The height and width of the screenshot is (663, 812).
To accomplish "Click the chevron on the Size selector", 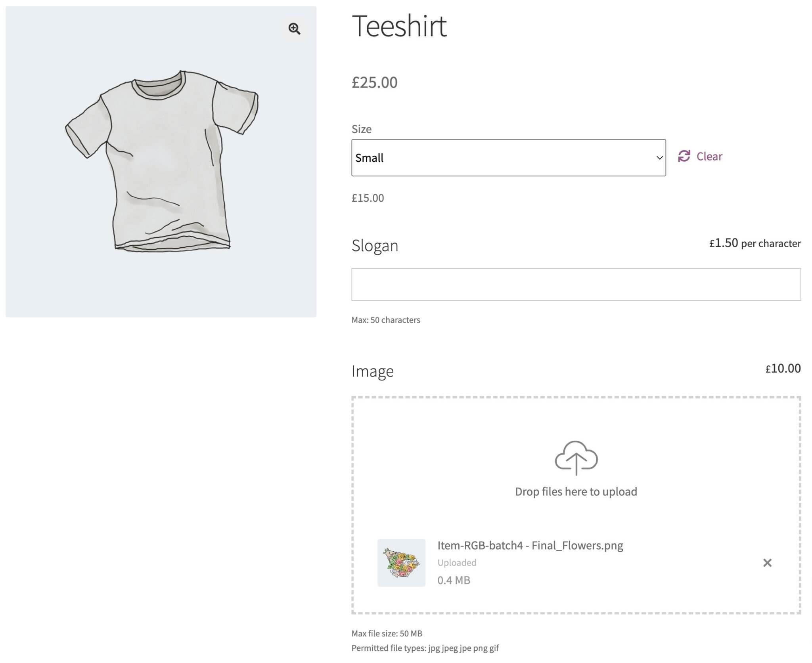I will click(x=658, y=158).
